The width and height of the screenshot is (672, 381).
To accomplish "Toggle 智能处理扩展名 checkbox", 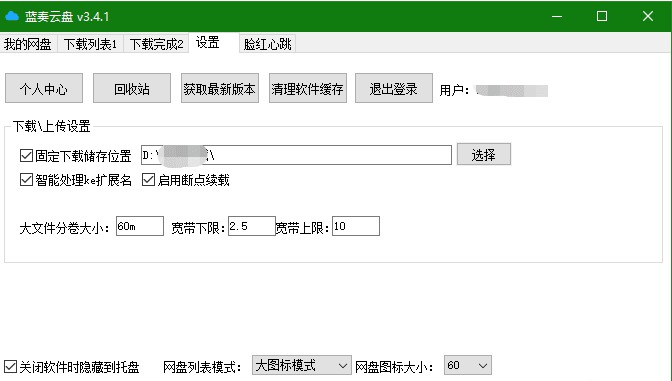I will [x=26, y=180].
